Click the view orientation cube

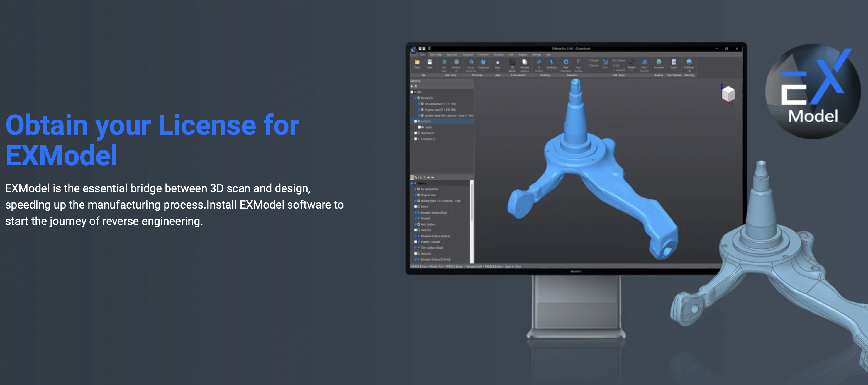click(728, 93)
